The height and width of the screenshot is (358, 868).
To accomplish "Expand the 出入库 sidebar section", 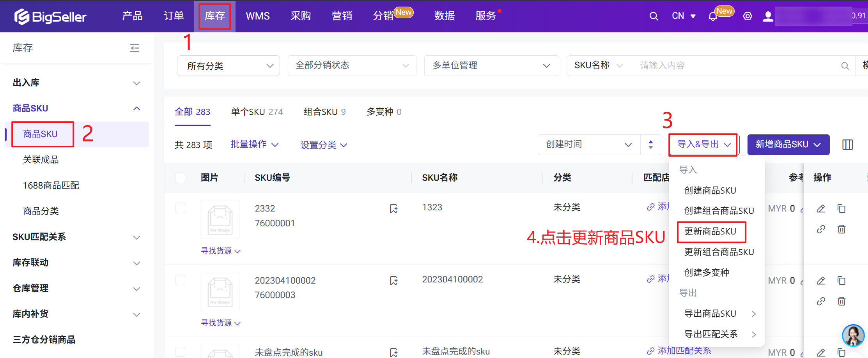I will [76, 83].
